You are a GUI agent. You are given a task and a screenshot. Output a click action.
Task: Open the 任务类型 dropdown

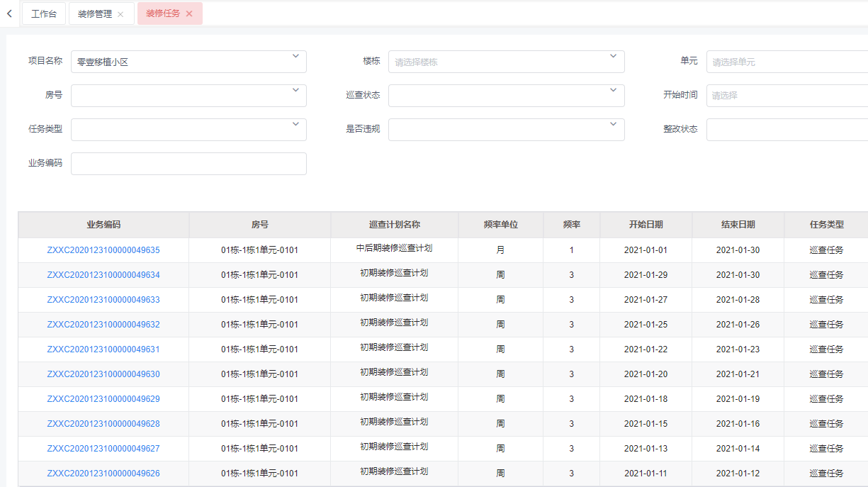188,130
